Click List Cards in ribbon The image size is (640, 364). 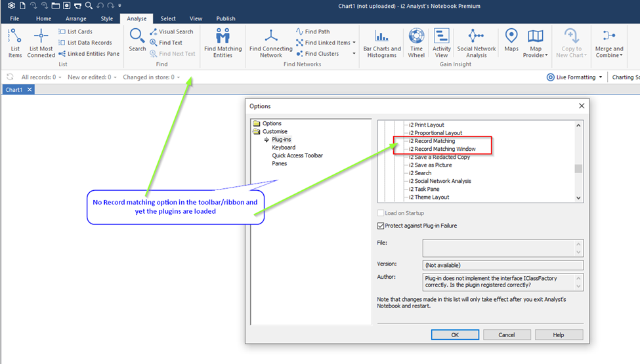click(x=75, y=31)
